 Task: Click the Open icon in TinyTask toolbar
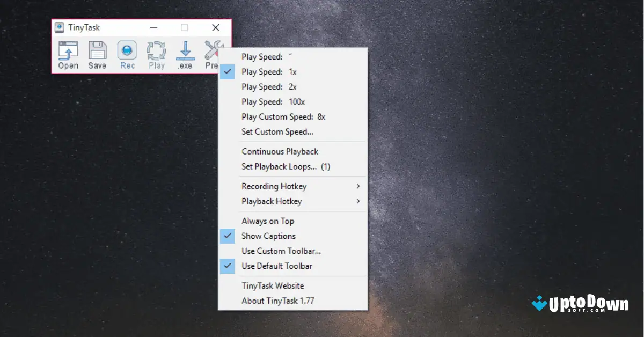point(68,54)
